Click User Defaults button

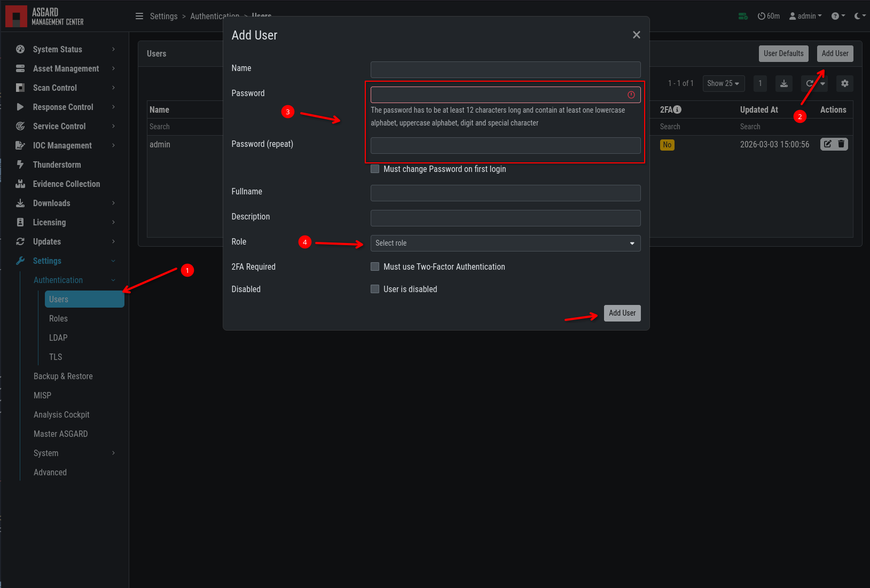coord(783,53)
